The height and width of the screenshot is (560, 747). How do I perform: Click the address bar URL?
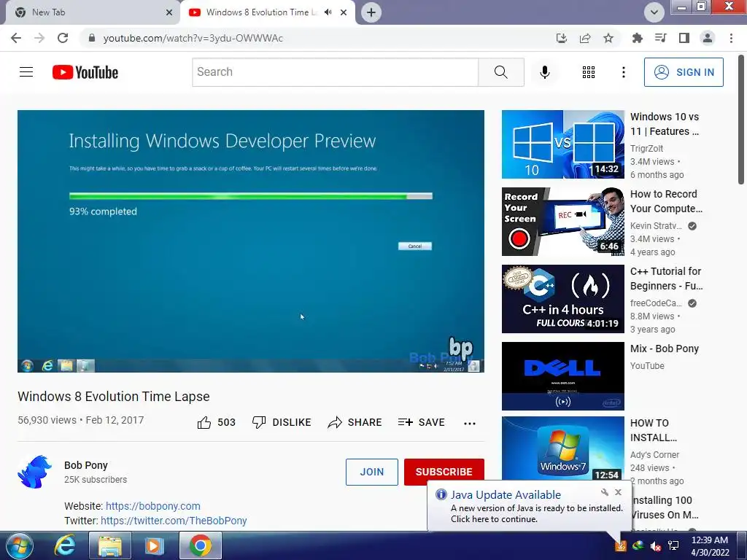[193, 38]
